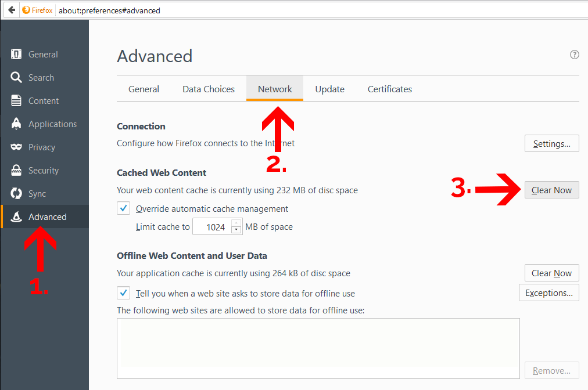Click the about:preferences address bar URL

109,10
